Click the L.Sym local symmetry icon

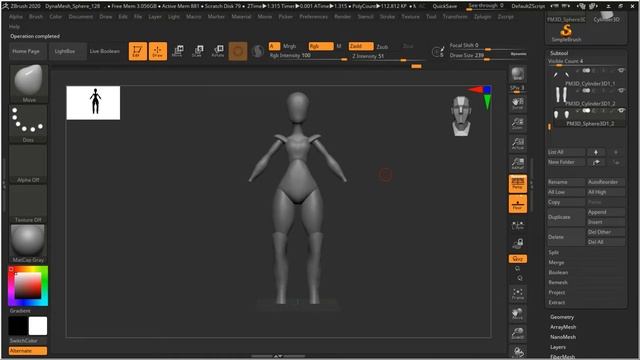coord(518,226)
